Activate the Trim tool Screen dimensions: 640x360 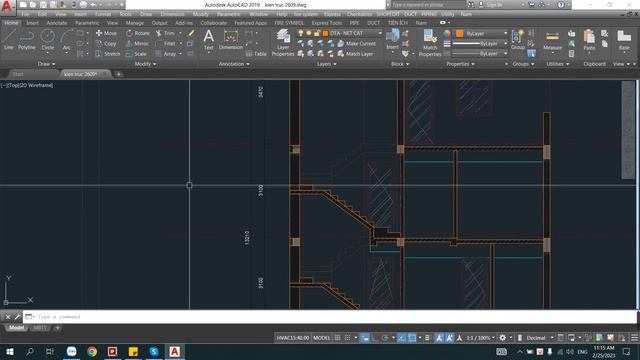[x=165, y=33]
